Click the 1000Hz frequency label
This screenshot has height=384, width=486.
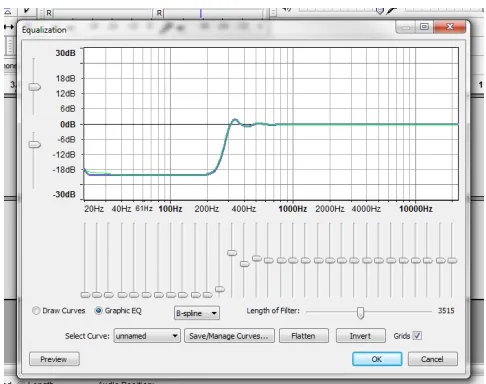(x=293, y=209)
